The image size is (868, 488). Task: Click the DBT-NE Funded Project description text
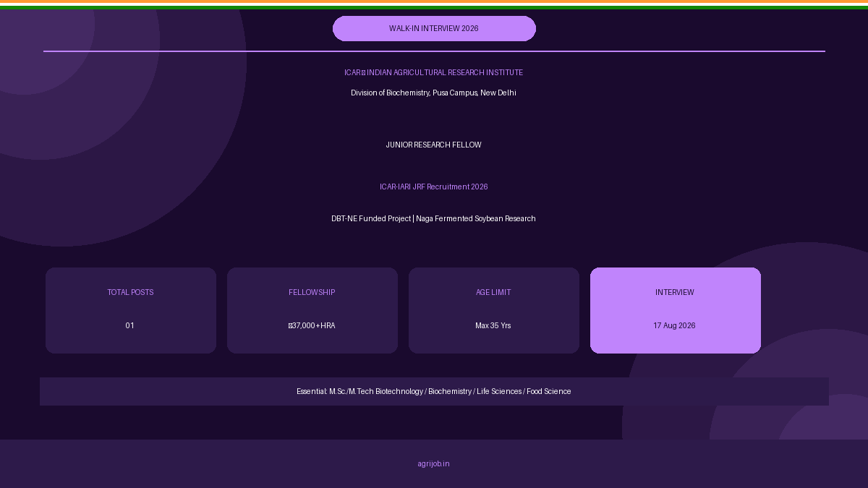[433, 218]
